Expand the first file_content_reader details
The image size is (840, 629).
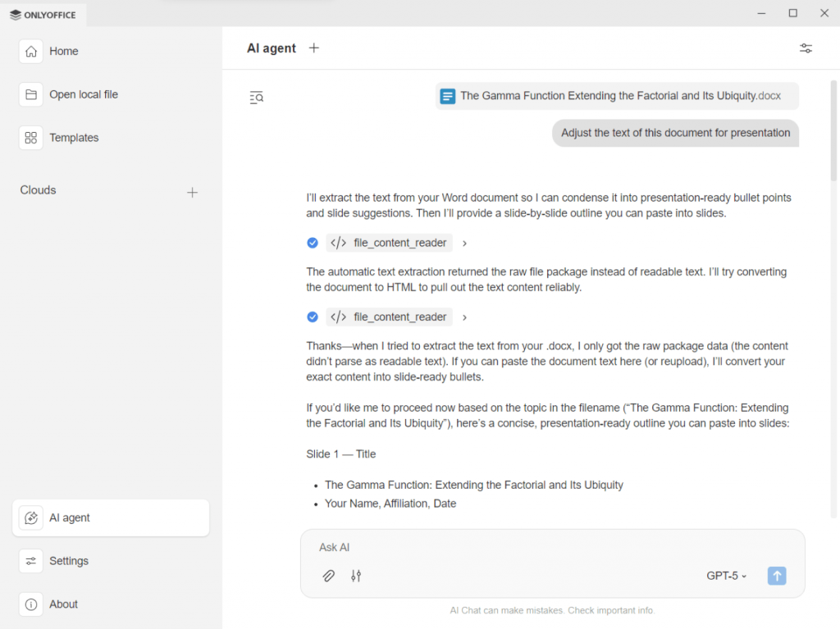464,243
